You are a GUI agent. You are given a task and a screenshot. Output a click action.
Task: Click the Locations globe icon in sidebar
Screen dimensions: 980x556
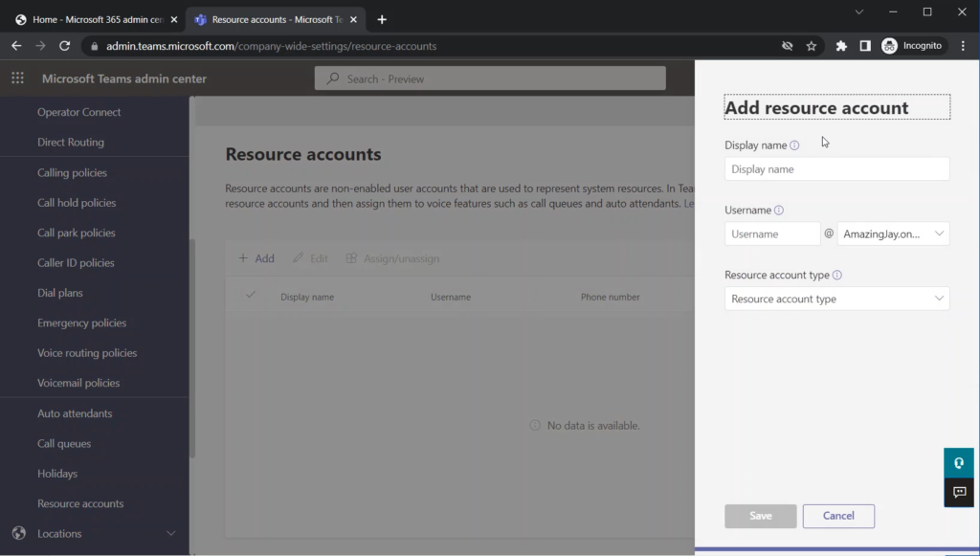pyautogui.click(x=19, y=534)
